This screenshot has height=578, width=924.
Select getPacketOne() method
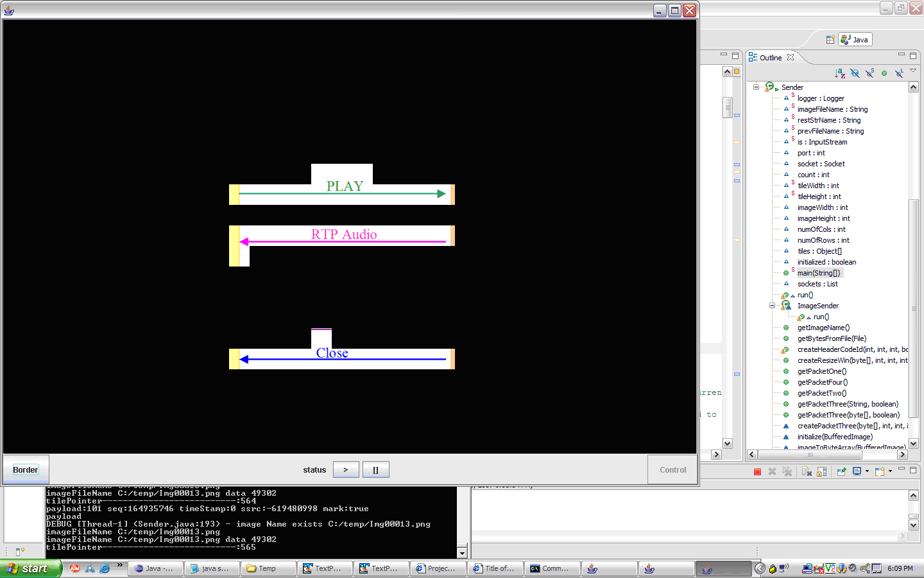[x=822, y=371]
